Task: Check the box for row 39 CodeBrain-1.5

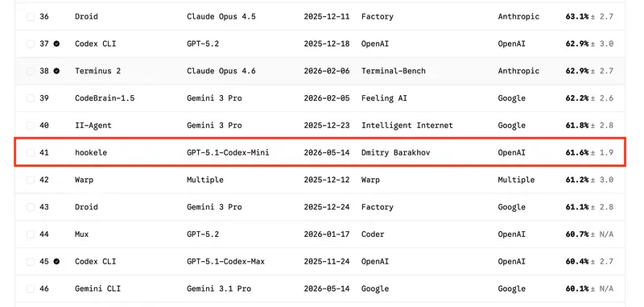Action: (x=31, y=98)
